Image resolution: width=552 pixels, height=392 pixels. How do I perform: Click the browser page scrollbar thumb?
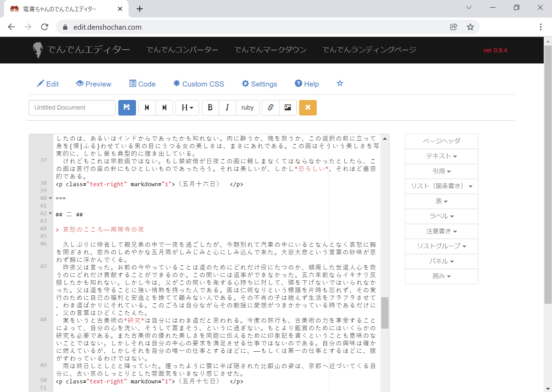point(548,174)
